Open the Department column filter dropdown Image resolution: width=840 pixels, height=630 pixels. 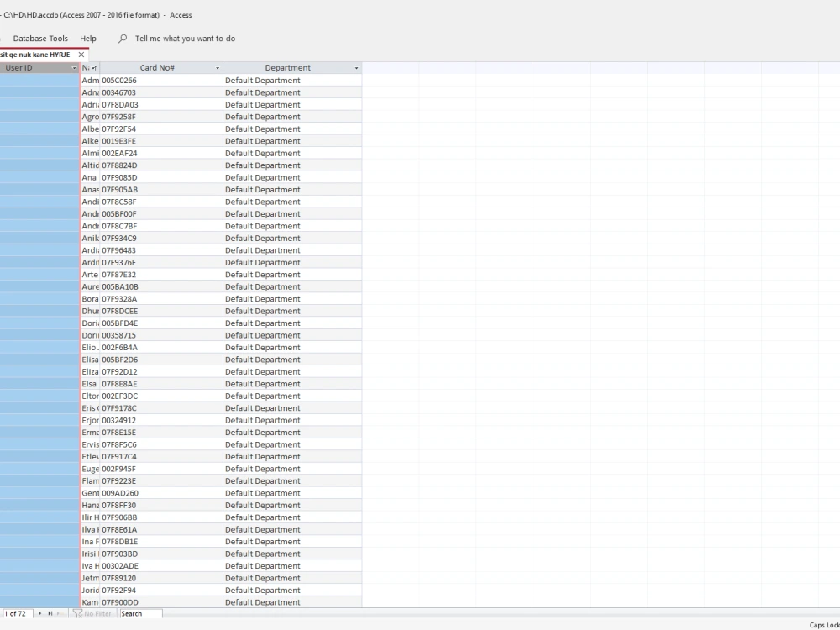pyautogui.click(x=356, y=68)
